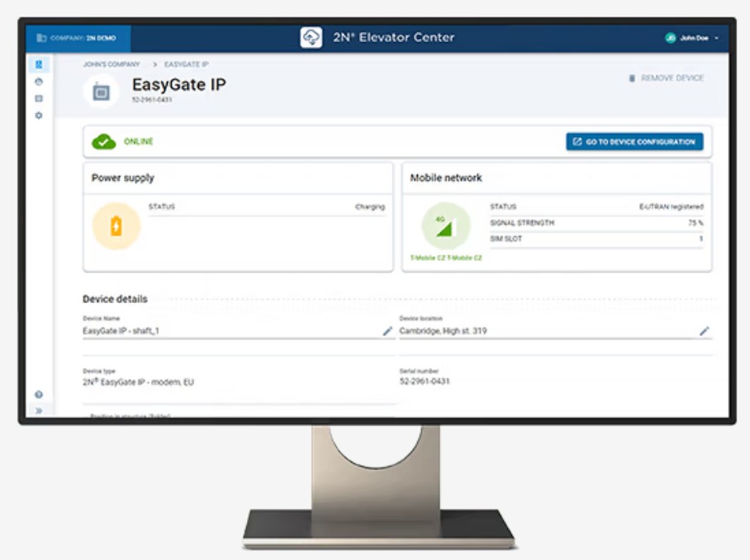The width and height of the screenshot is (750, 560).
Task: Go to John's Company breadcrumb
Action: [111, 64]
